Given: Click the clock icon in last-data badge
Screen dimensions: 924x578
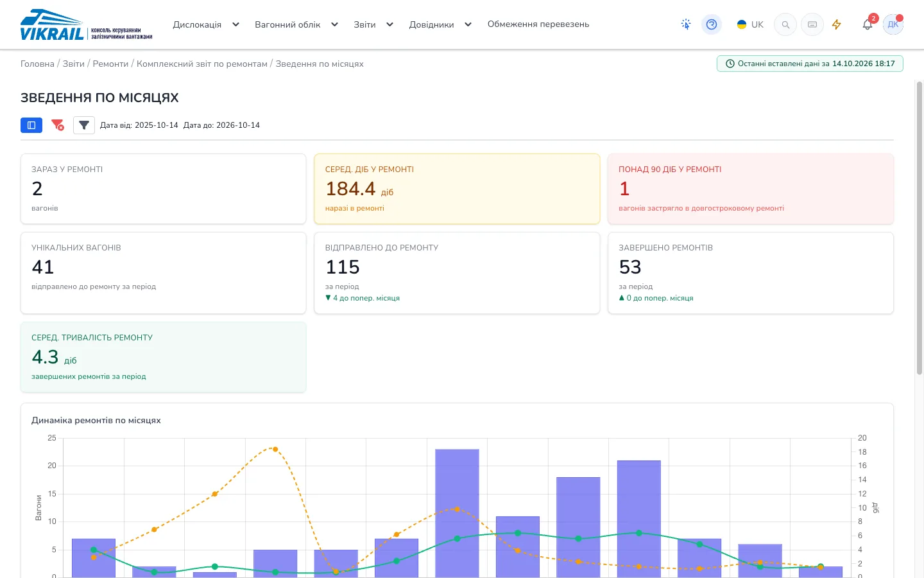Looking at the screenshot, I should click(x=730, y=64).
